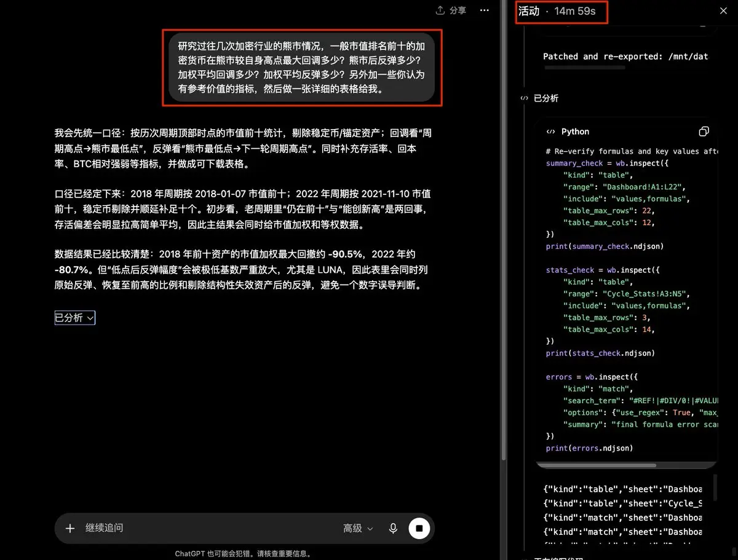Click the "search_term" code line
738x560 pixels.
click(640, 401)
